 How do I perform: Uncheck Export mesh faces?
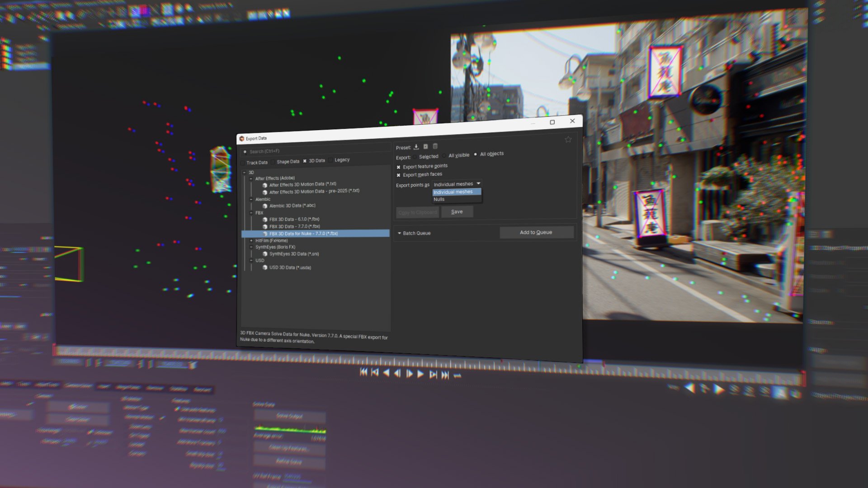click(x=398, y=174)
